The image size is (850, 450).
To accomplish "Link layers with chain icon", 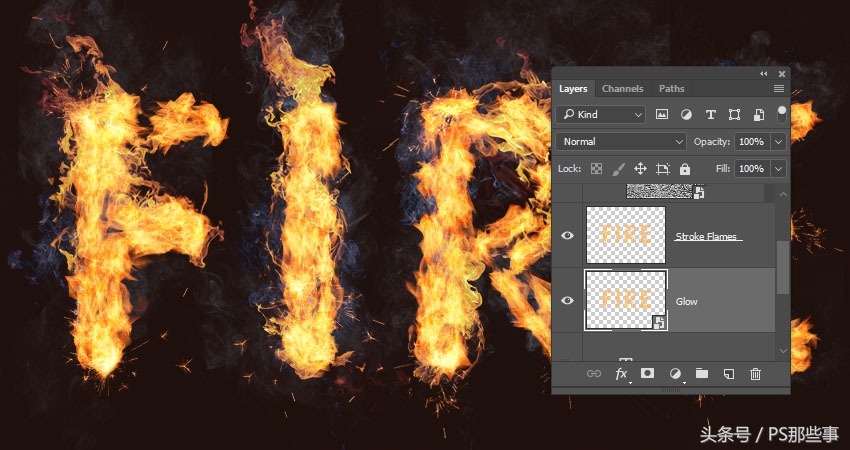I will (x=594, y=374).
